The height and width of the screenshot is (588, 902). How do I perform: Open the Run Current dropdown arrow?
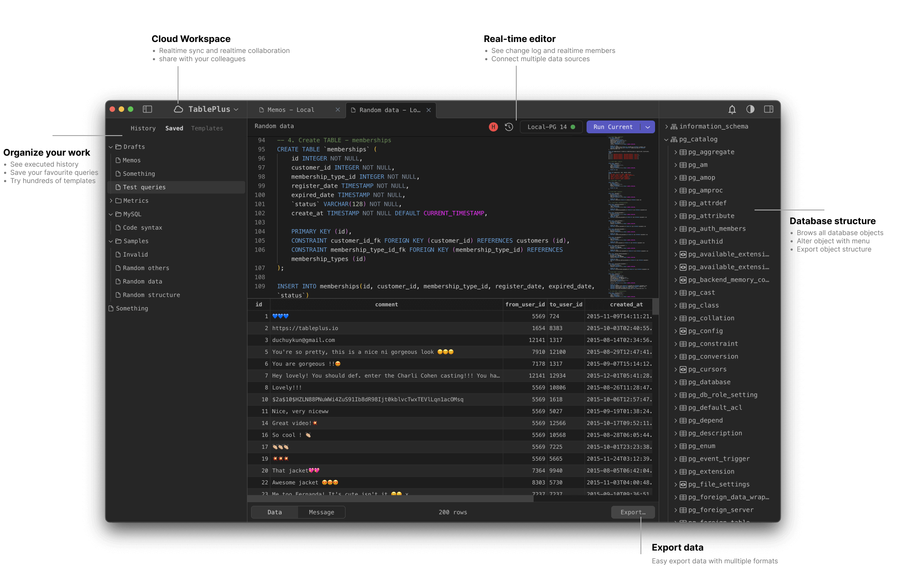point(648,127)
